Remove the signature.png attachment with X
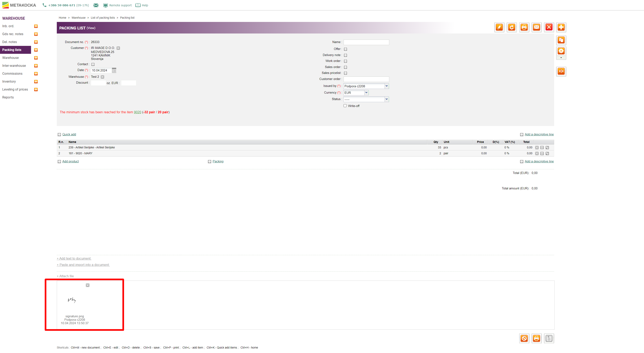This screenshot has width=644, height=353. (87, 285)
